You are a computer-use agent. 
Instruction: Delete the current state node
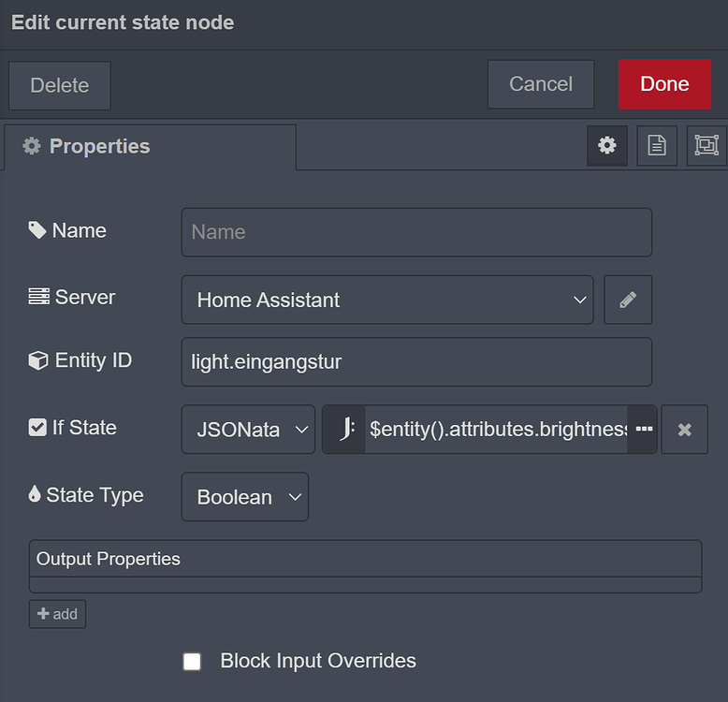click(x=60, y=85)
